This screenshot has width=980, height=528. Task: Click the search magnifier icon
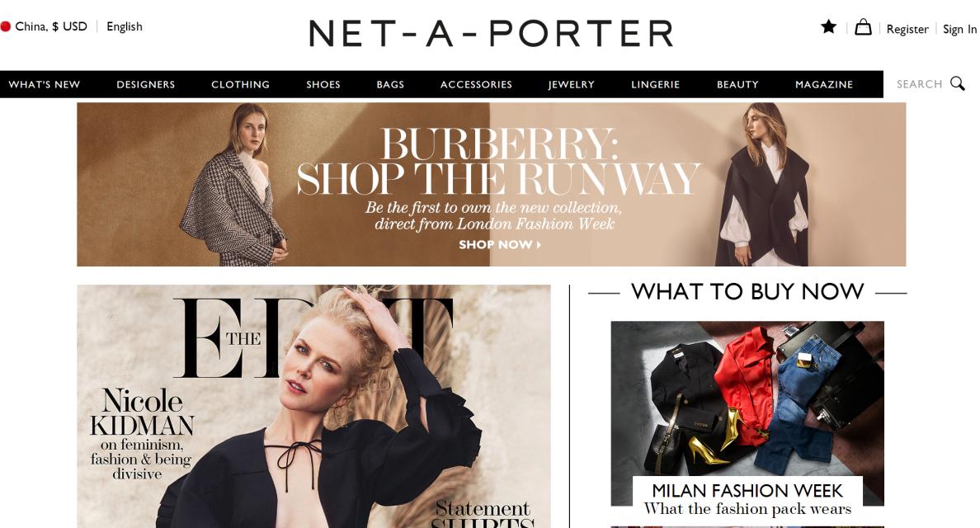pyautogui.click(x=958, y=83)
